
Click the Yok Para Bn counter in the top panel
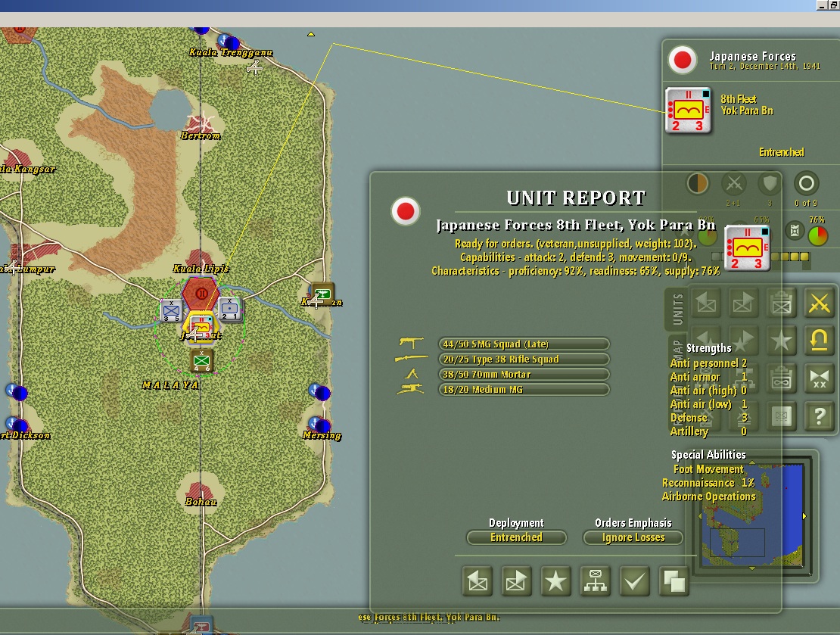tap(689, 111)
